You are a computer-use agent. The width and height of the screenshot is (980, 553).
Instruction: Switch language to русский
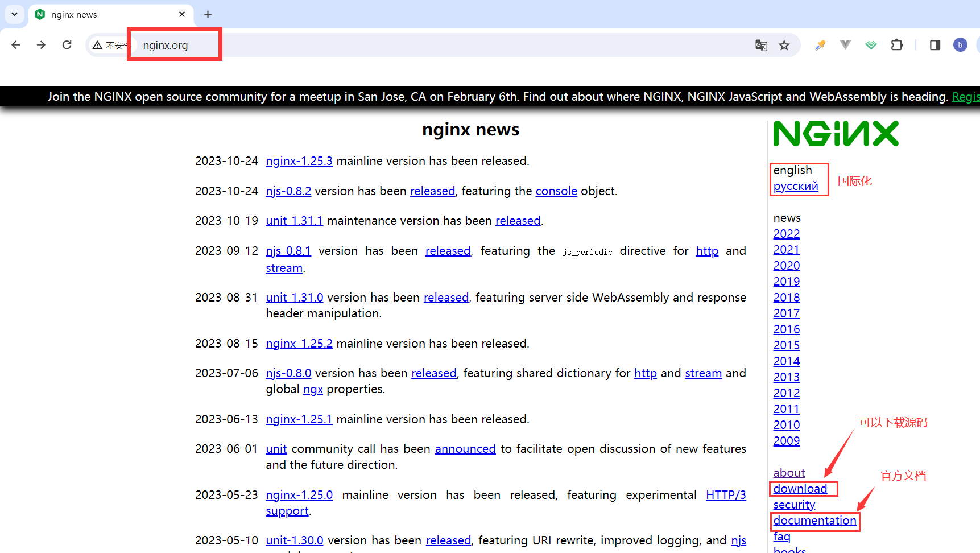pos(796,186)
